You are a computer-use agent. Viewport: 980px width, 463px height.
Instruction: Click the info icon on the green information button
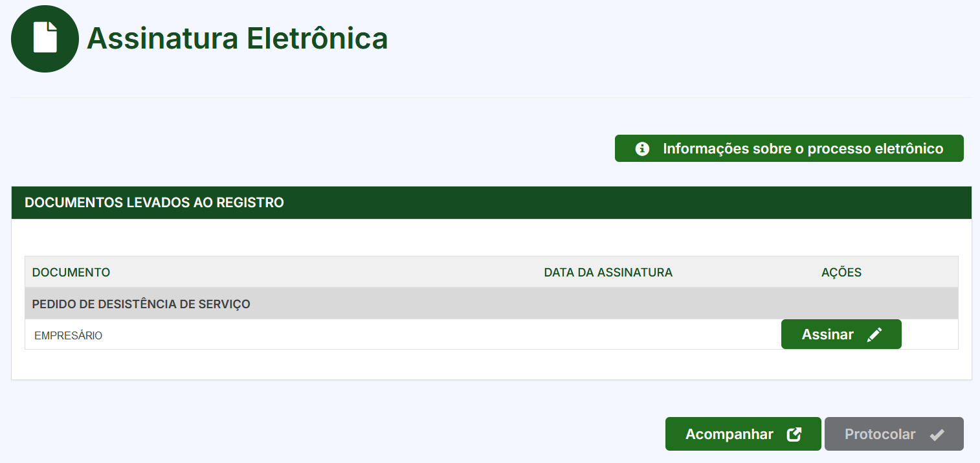pos(641,148)
